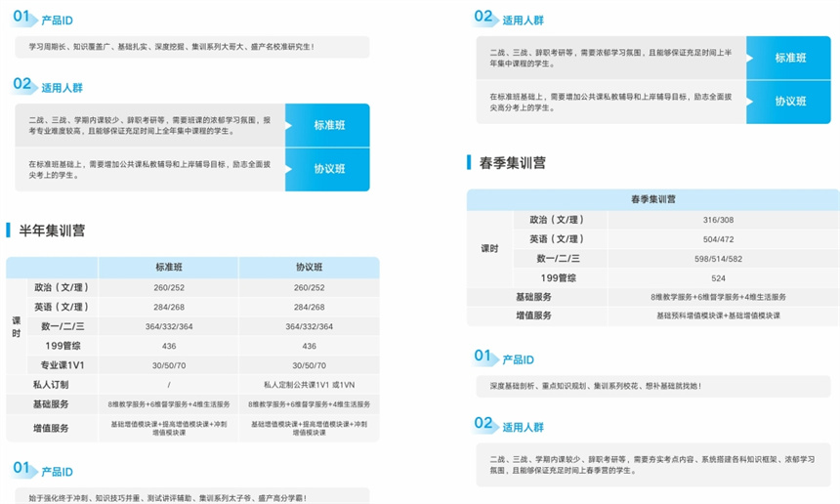
Task: Click 适用人群 heading above '学期内课较少' box
Action: point(63,88)
